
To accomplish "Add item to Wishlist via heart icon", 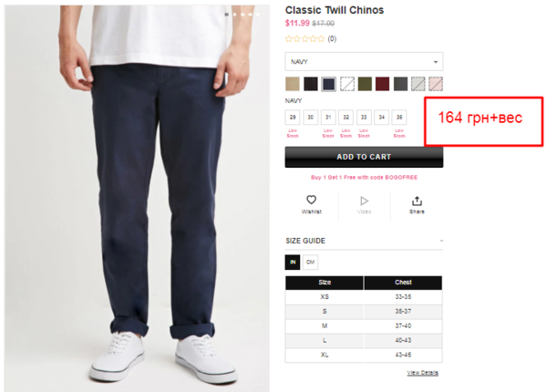I will (311, 200).
